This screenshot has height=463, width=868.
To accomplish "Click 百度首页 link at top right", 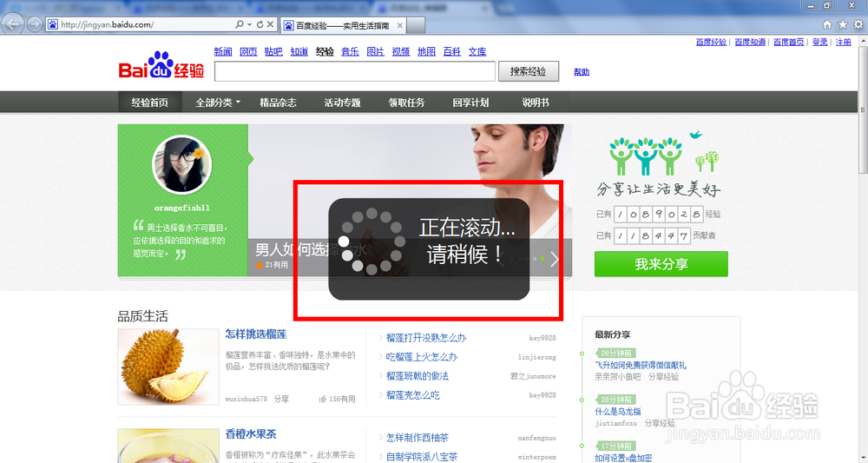I will click(789, 42).
